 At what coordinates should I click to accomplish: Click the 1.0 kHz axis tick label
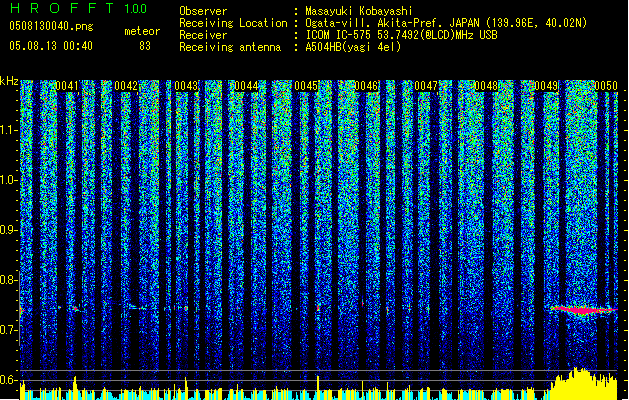[x=9, y=181]
